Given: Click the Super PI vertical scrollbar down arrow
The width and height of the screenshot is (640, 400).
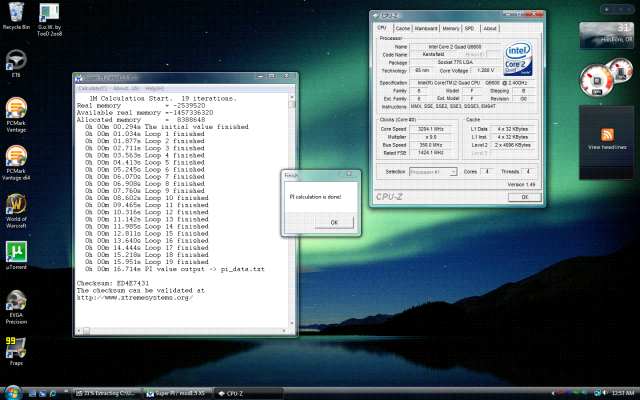Looking at the screenshot, I should [x=292, y=323].
